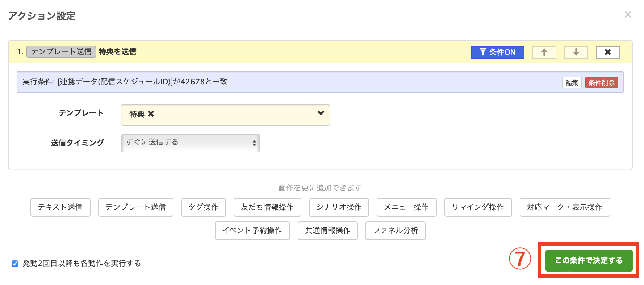Toggle 発動2回目以降も各動作を実行する checkbox
The image size is (644, 285).
(x=15, y=264)
